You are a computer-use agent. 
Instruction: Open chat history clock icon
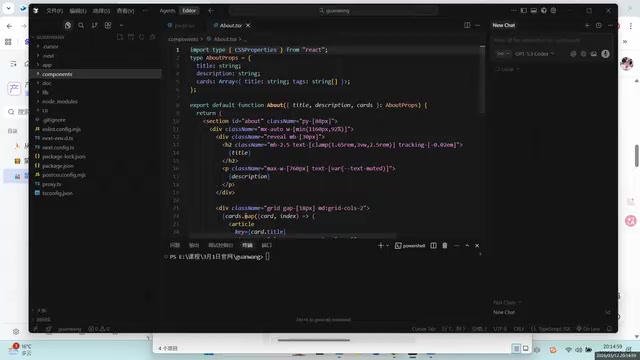(x=599, y=25)
